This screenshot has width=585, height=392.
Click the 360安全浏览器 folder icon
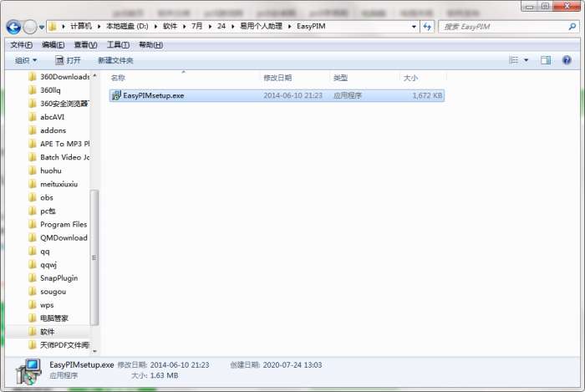click(x=33, y=104)
